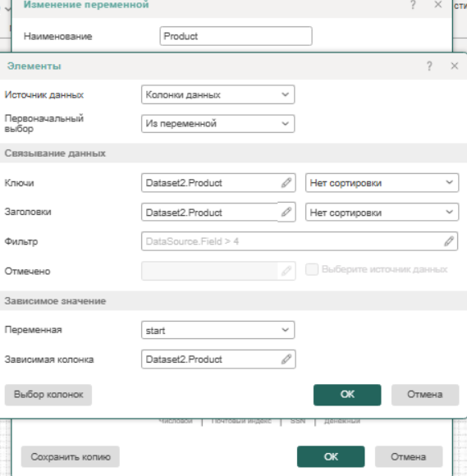
Task: Toggle the Выберите источник данных checkbox
Action: 312,269
